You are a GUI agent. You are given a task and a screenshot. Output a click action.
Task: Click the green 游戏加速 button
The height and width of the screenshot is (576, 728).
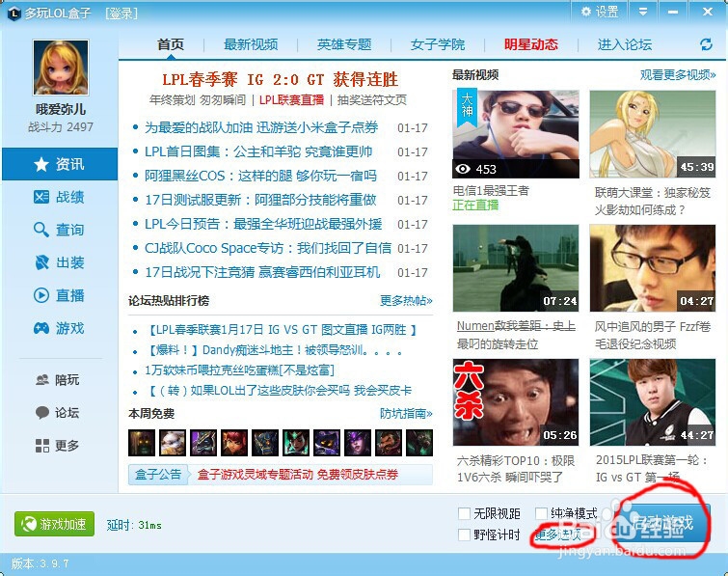pyautogui.click(x=54, y=524)
